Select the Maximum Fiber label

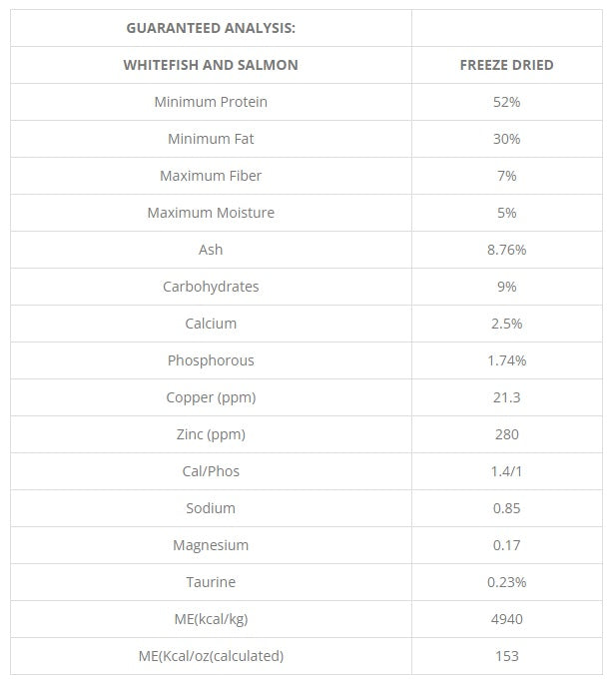tap(211, 176)
